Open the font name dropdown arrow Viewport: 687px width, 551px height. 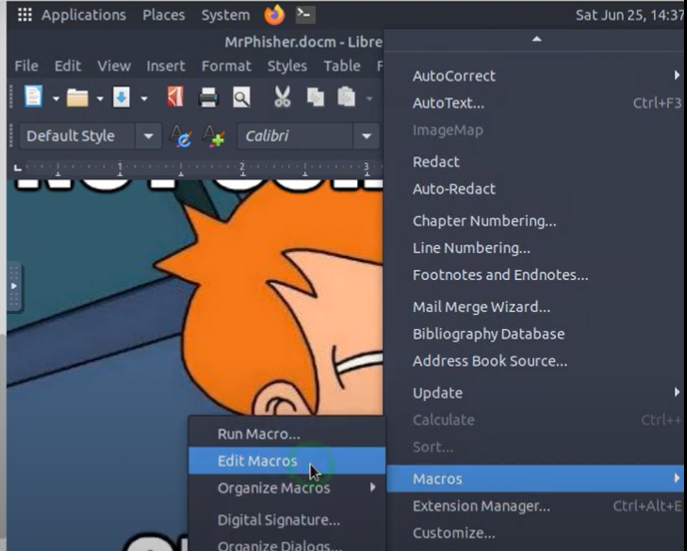click(x=367, y=136)
